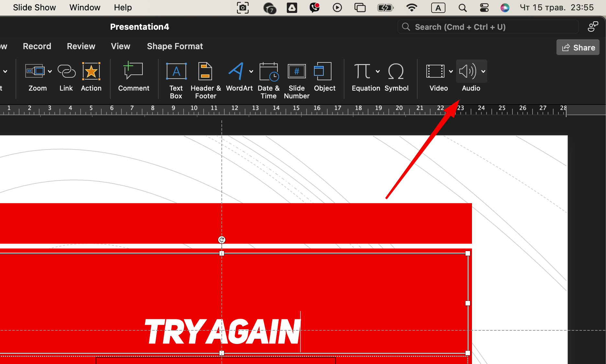Insert an Equation
This screenshot has width=606, height=364.
[363, 77]
